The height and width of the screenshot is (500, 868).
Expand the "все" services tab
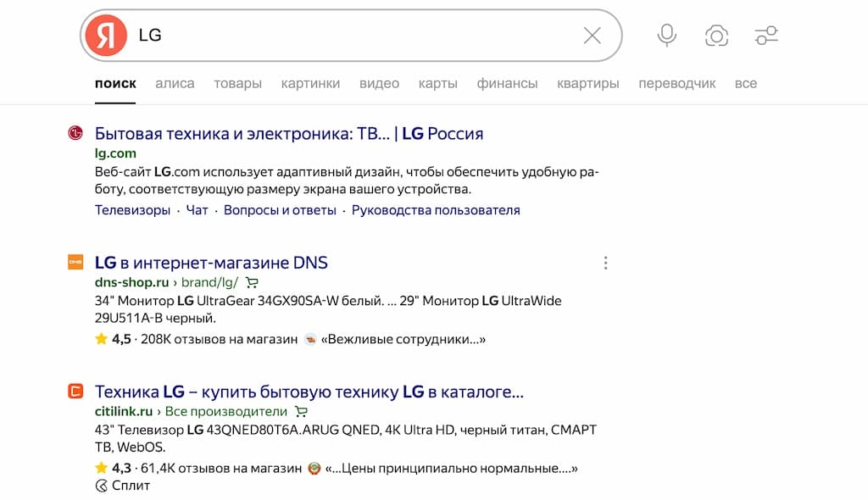tap(746, 83)
